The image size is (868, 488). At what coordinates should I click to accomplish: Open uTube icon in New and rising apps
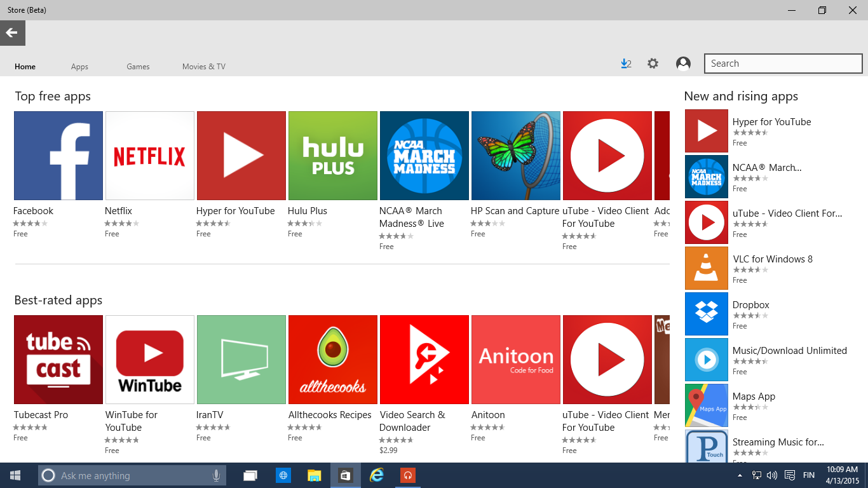pos(707,222)
